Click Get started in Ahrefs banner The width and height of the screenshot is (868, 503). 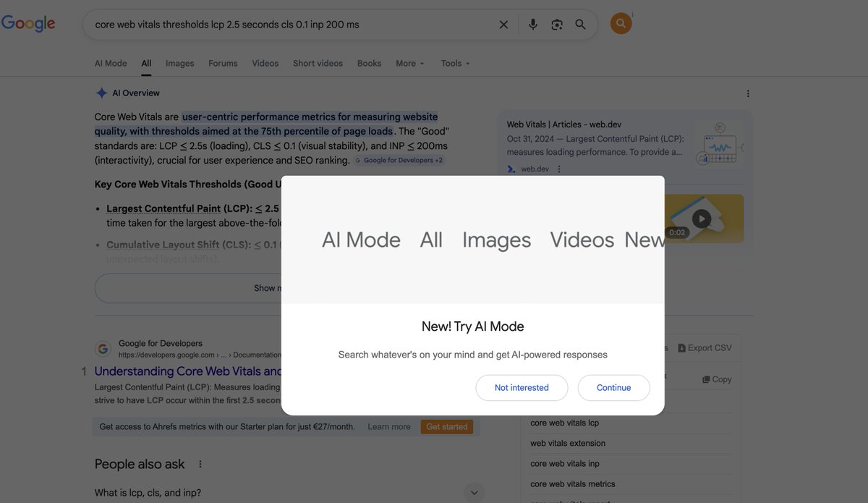pyautogui.click(x=447, y=427)
